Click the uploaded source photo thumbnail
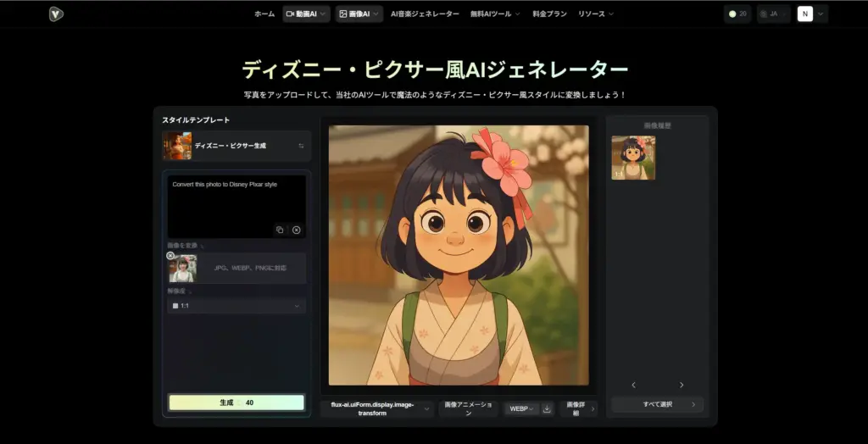The width and height of the screenshot is (868, 444). [x=183, y=269]
